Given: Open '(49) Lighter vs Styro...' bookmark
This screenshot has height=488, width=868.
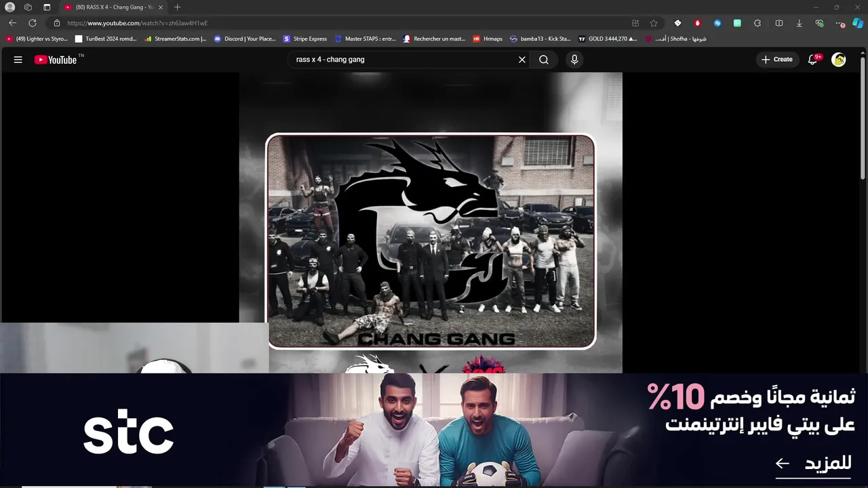Looking at the screenshot, I should click(x=37, y=39).
